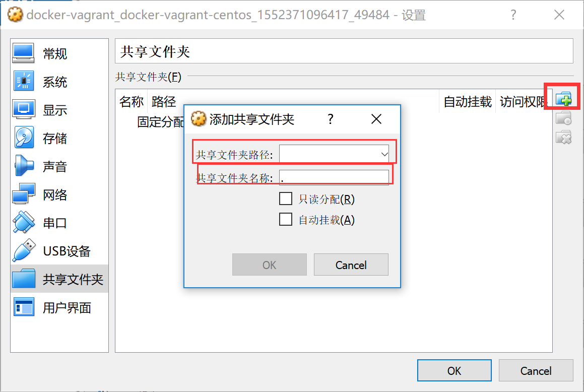Expand the 共享文件夹路径 dropdown arrow
Viewport: 584px width, 392px height.
(384, 154)
